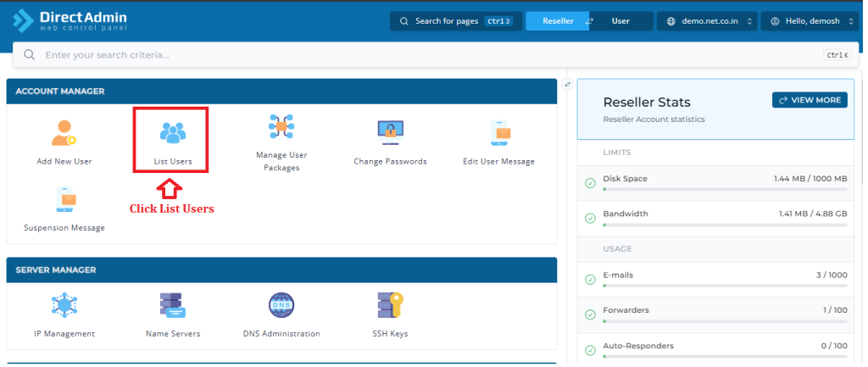This screenshot has height=367, width=868.
Task: Click the swap-panel arrows icon beside Reseller Stats
Action: point(567,84)
